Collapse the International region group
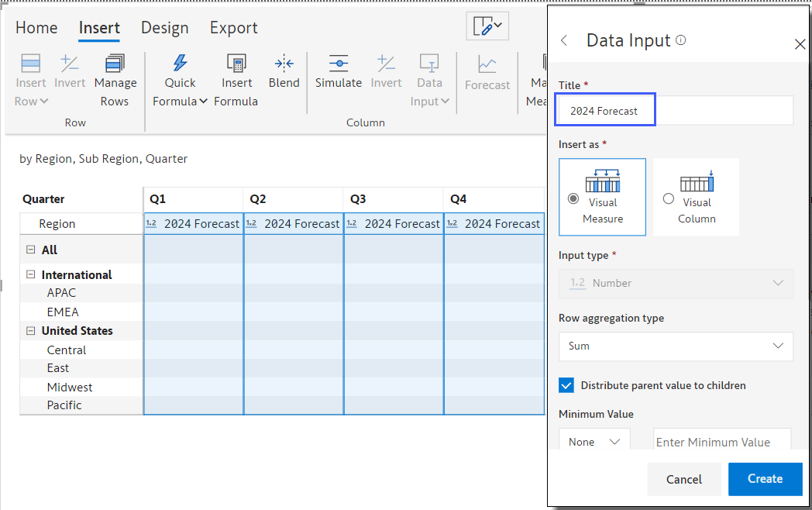 point(31,274)
